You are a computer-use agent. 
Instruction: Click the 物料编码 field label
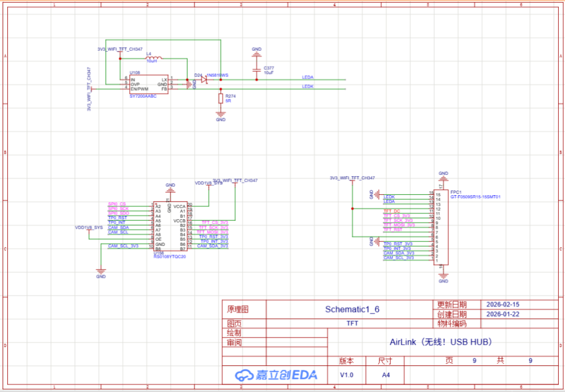click(x=452, y=323)
